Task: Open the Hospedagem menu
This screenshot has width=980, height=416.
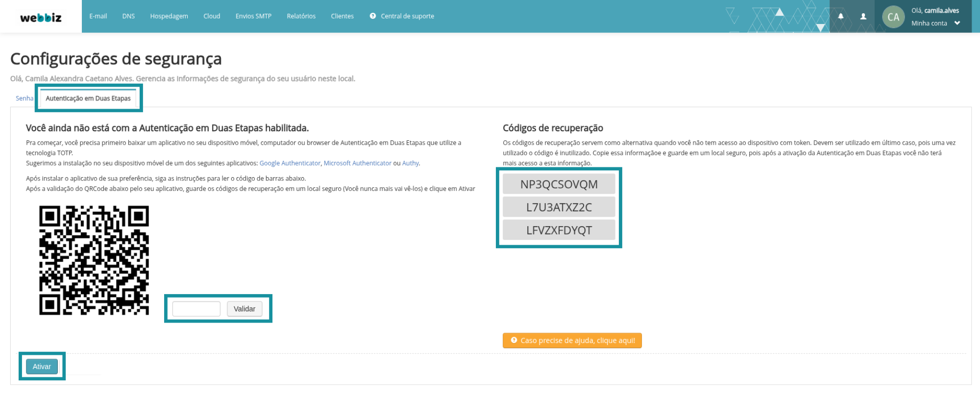Action: tap(169, 16)
